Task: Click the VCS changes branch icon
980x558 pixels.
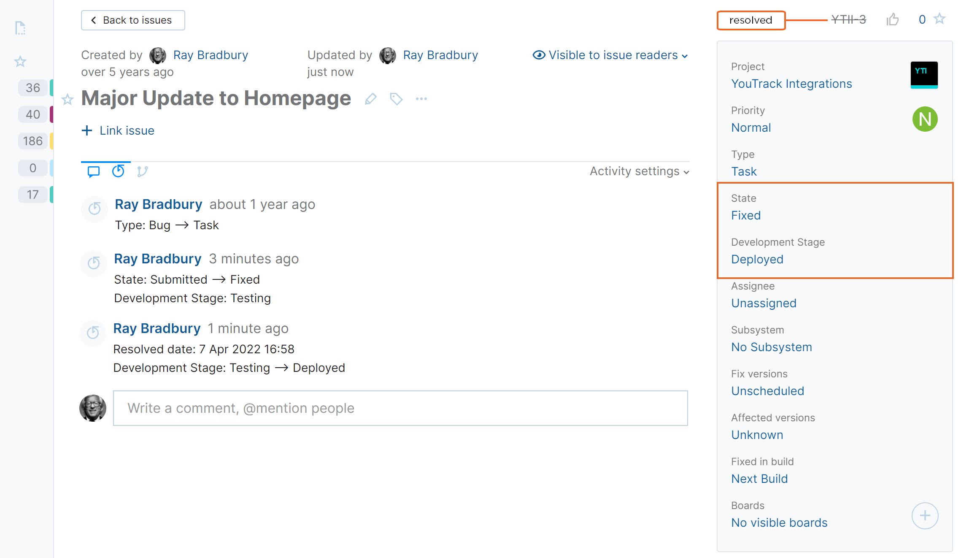Action: (x=142, y=171)
